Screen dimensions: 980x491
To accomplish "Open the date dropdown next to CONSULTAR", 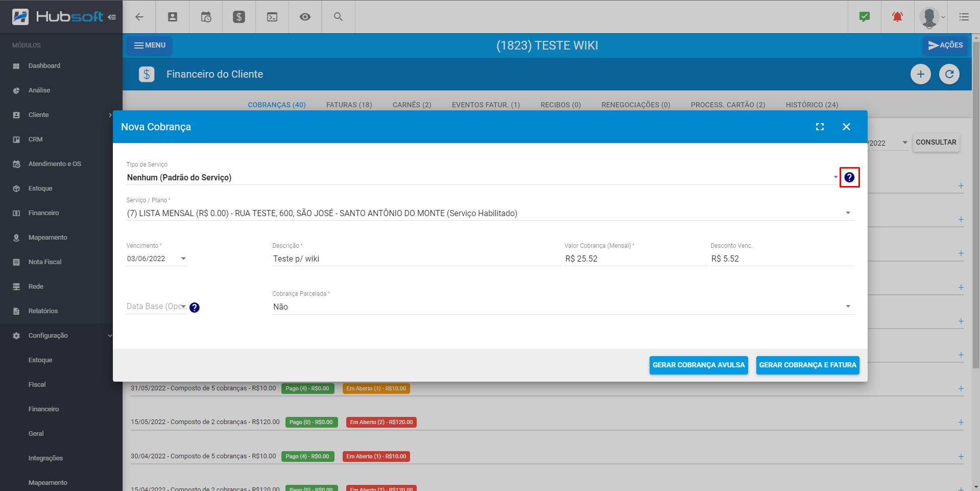I will pyautogui.click(x=905, y=143).
